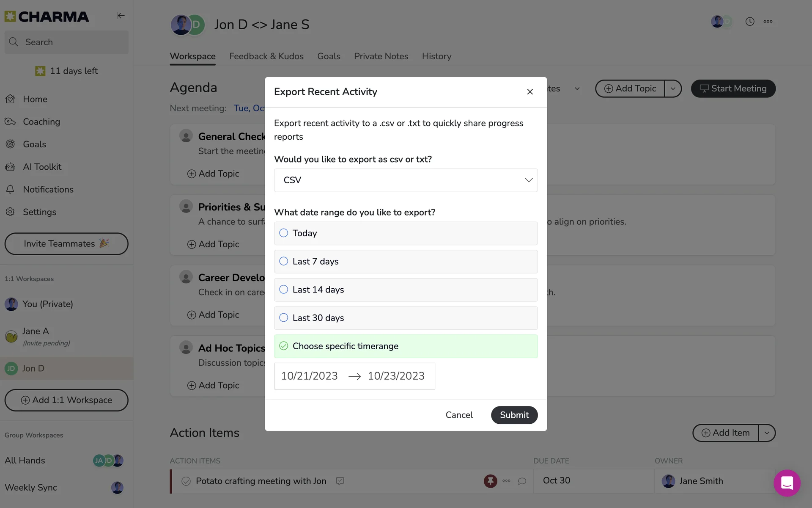Open the intercom chat bubble
812x508 pixels.
coord(787,483)
